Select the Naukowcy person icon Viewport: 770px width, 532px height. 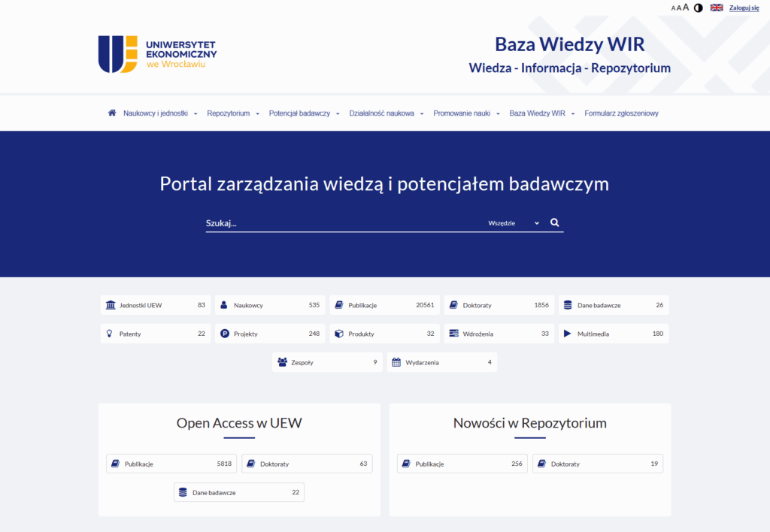point(224,304)
